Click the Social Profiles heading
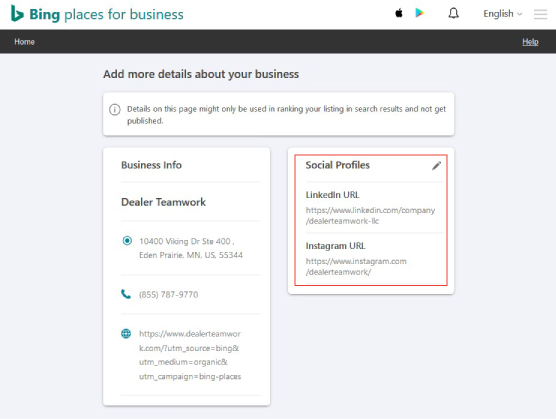 [338, 165]
